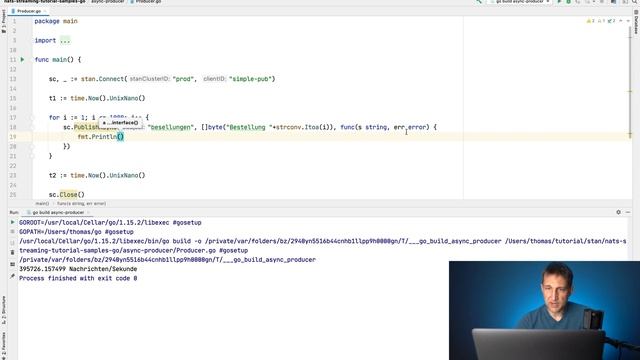Click the pin tab icon in the Run panel

(x=12, y=276)
